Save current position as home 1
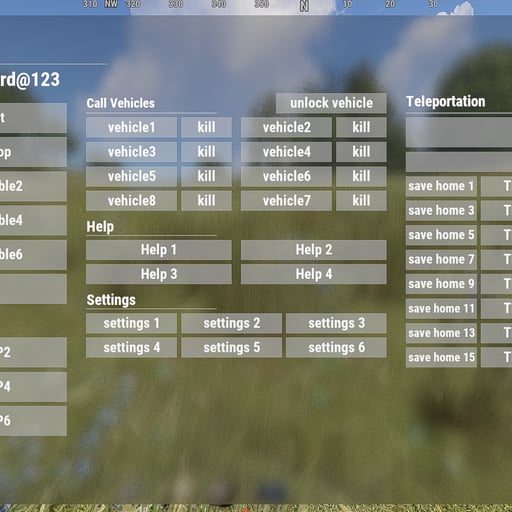The width and height of the screenshot is (512, 512). coord(441,186)
